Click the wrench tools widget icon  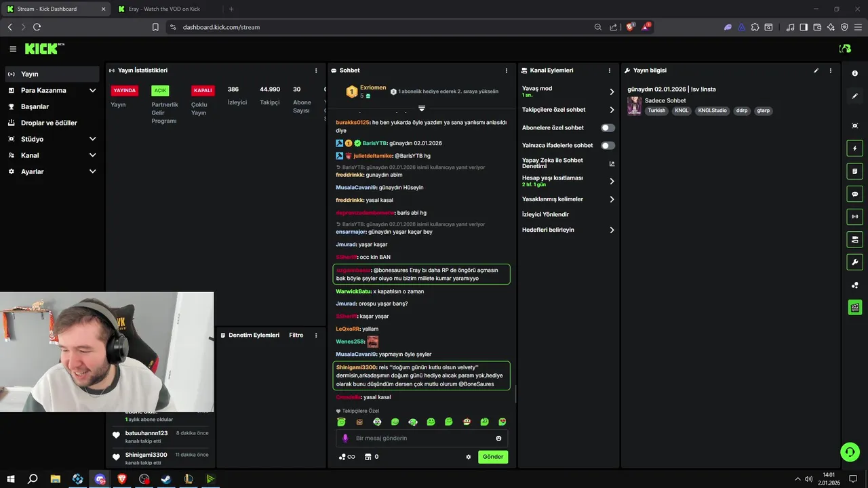tap(854, 262)
